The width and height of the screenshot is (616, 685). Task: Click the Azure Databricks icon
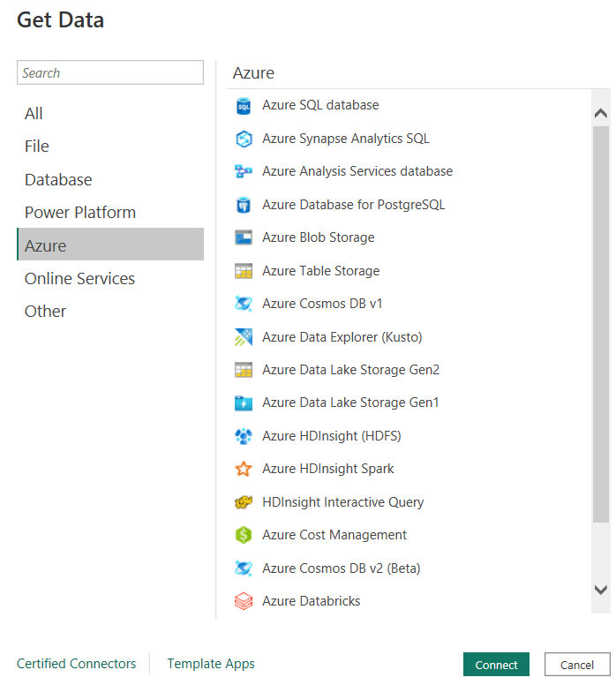click(244, 601)
